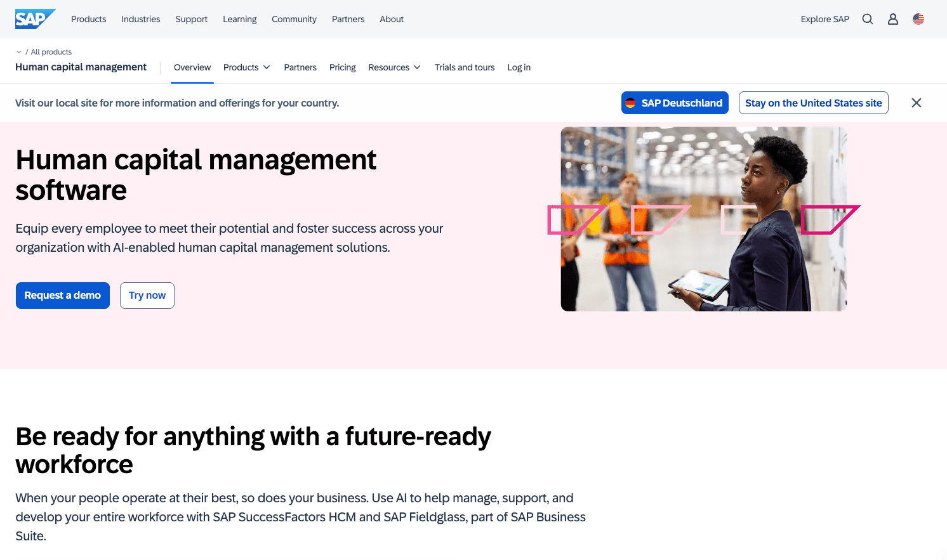947x560 pixels.
Task: Choose Stay on the United States site
Action: [x=813, y=103]
